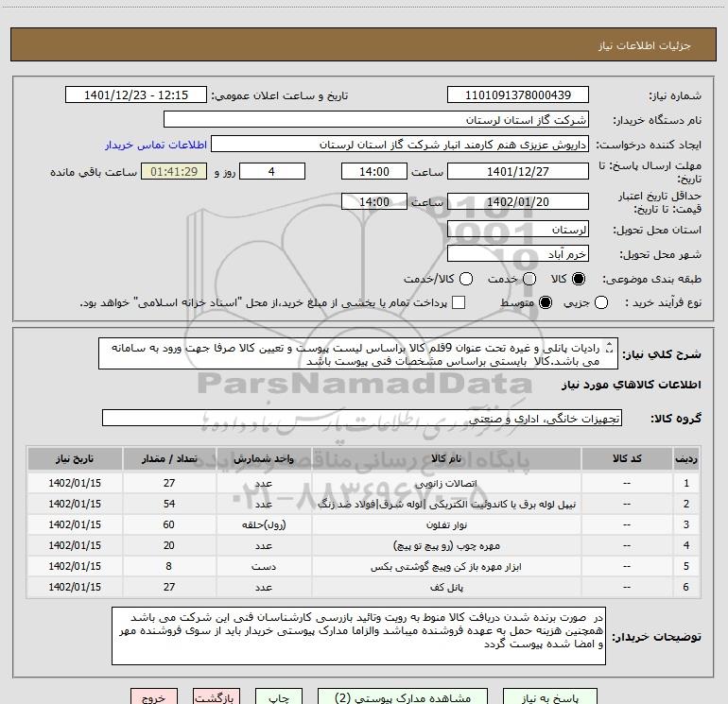Click section title اطلاعات کالاهای مورد نیاز

click(631, 385)
